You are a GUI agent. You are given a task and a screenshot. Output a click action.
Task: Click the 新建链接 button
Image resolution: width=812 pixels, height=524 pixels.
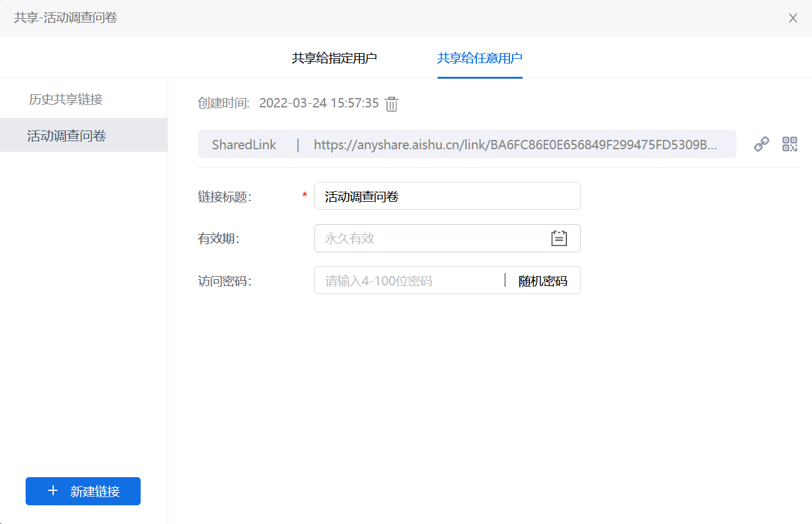point(83,491)
